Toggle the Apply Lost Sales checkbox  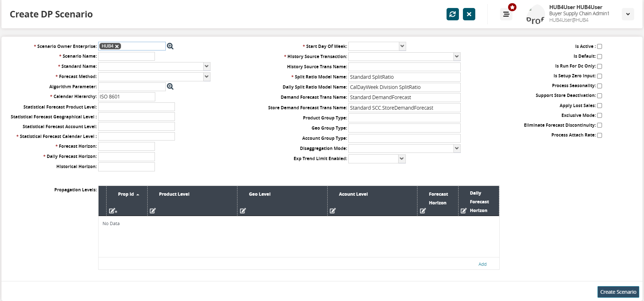[600, 106]
